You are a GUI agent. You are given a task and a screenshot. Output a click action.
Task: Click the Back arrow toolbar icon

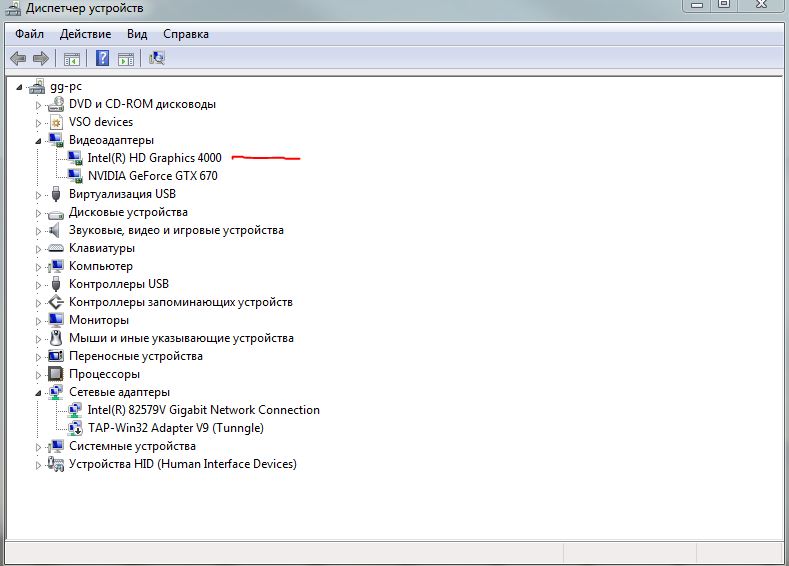pos(18,59)
